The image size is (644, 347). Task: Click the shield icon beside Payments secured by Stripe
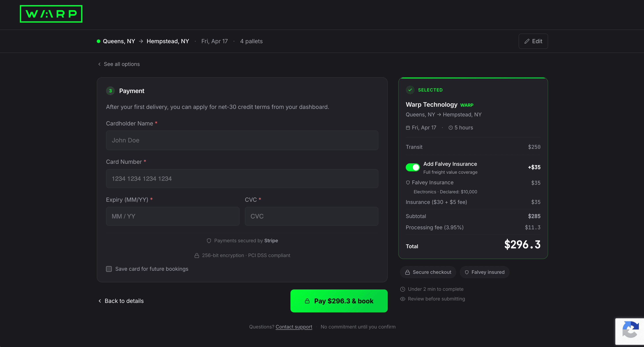coord(209,241)
